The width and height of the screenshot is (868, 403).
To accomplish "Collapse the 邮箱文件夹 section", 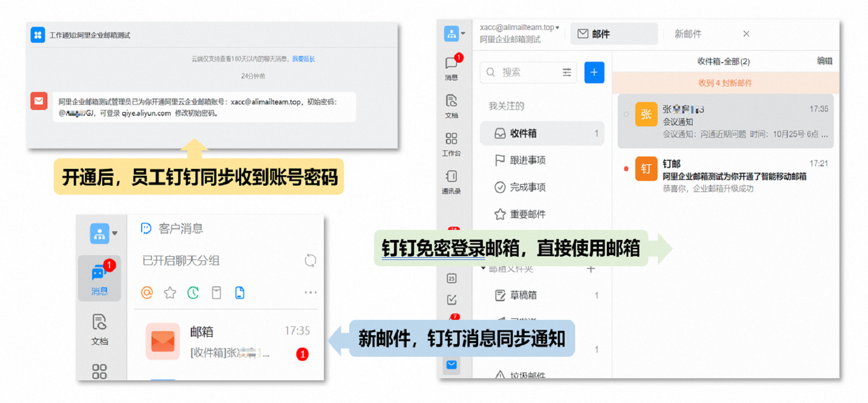I will click(x=484, y=268).
